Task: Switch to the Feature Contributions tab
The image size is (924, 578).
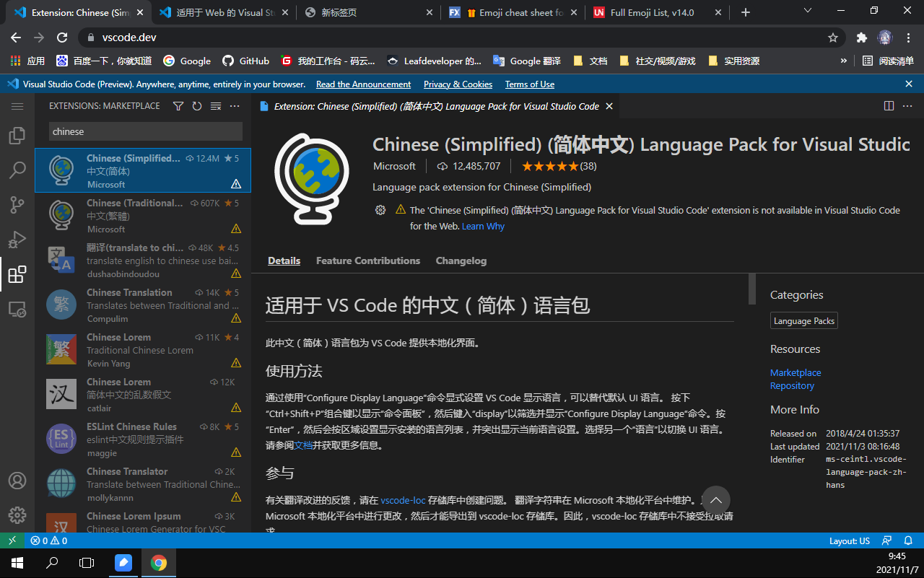Action: tap(367, 261)
